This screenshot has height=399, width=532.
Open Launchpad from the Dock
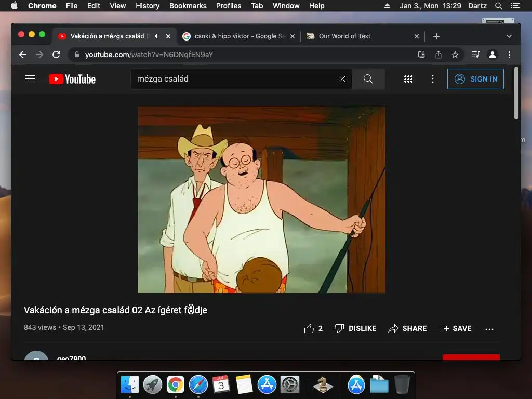pos(152,384)
